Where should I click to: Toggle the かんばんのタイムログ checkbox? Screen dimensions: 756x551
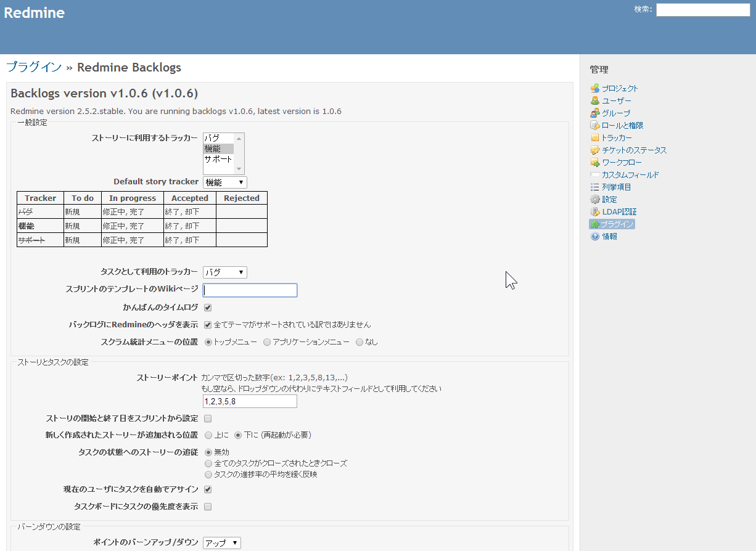(208, 307)
